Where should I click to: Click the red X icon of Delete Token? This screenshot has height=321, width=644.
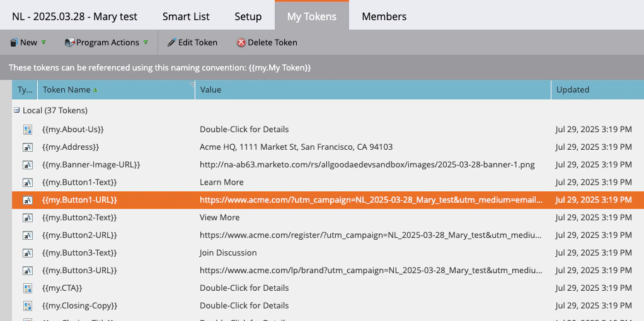(241, 42)
